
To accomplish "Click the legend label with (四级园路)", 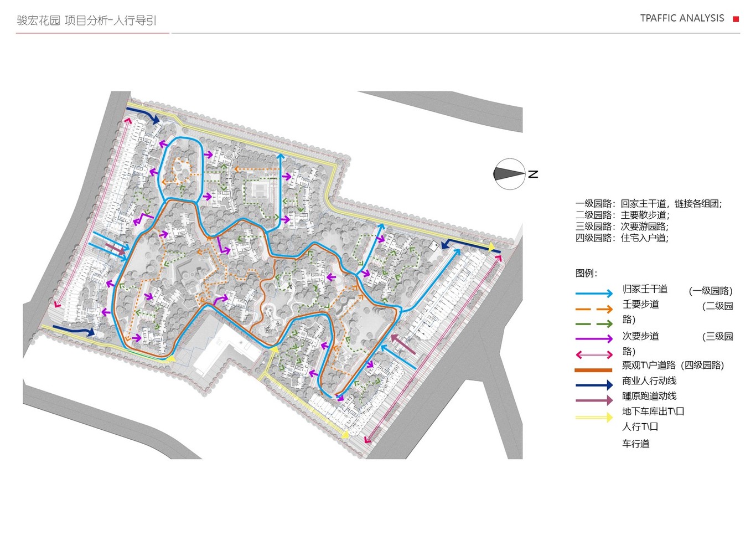I will [673, 366].
